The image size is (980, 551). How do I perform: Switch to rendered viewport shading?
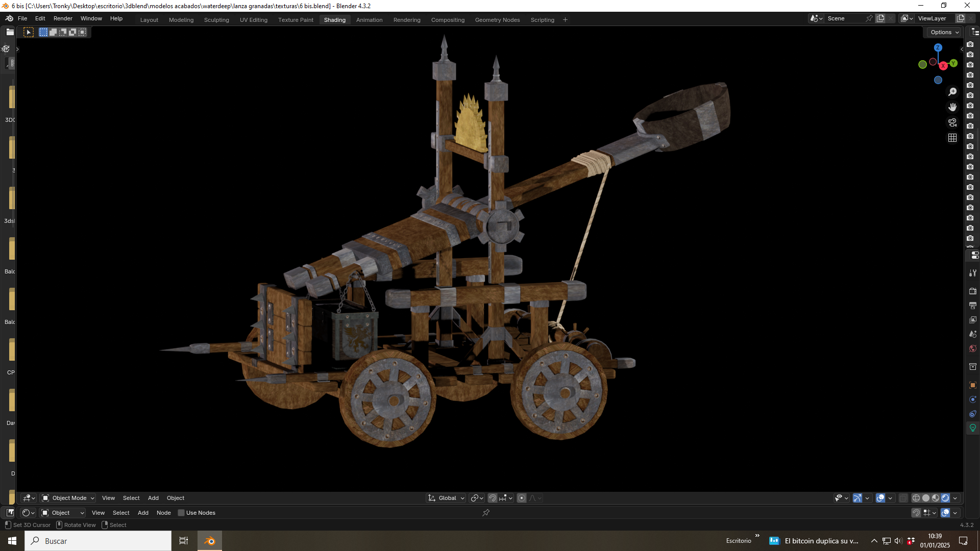point(945,498)
